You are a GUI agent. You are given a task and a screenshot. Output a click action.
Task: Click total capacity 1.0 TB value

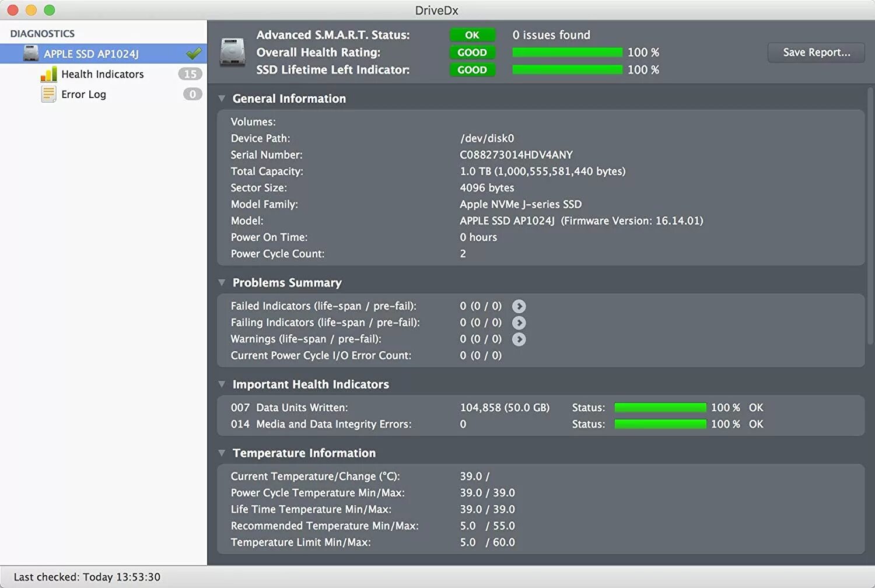click(542, 171)
